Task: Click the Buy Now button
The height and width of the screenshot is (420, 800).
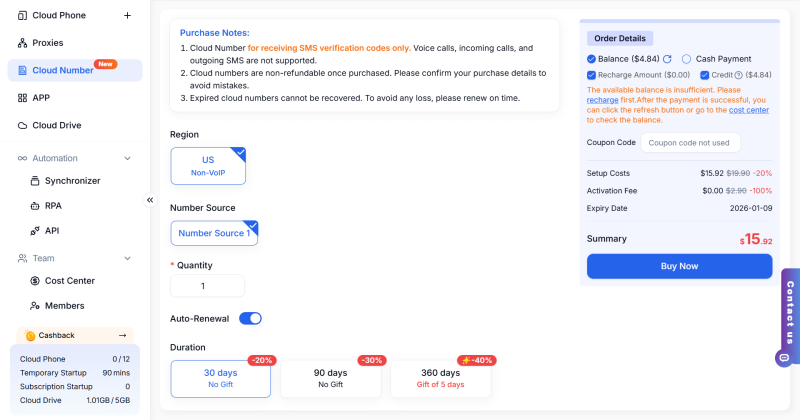Action: pos(679,266)
